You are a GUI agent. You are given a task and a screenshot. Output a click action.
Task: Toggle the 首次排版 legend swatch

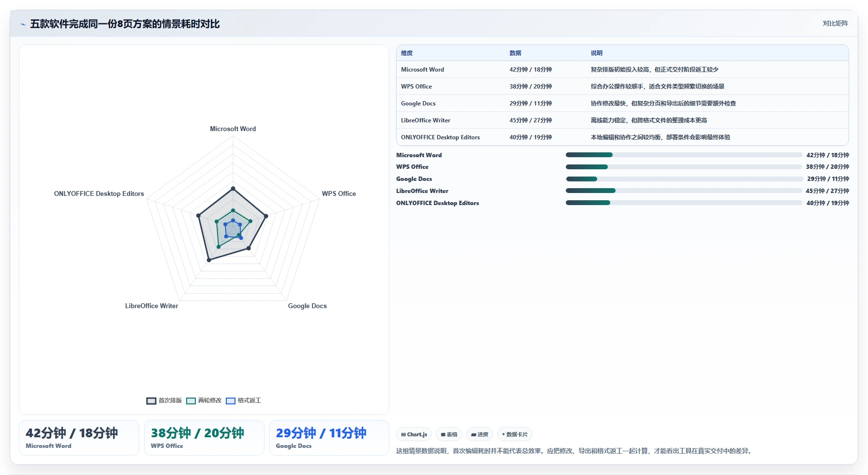tap(151, 401)
